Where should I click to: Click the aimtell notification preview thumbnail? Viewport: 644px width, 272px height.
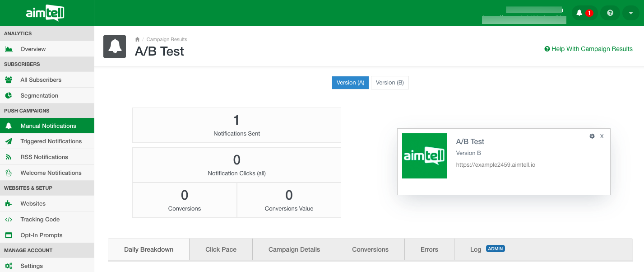(x=424, y=156)
